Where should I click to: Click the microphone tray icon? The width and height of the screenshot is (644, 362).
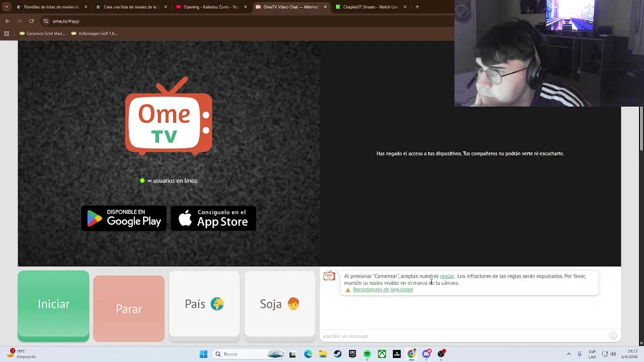point(580,354)
